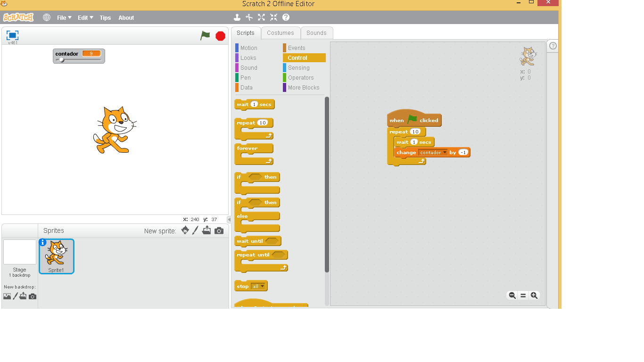Click the wait until block in palette

pyautogui.click(x=257, y=241)
